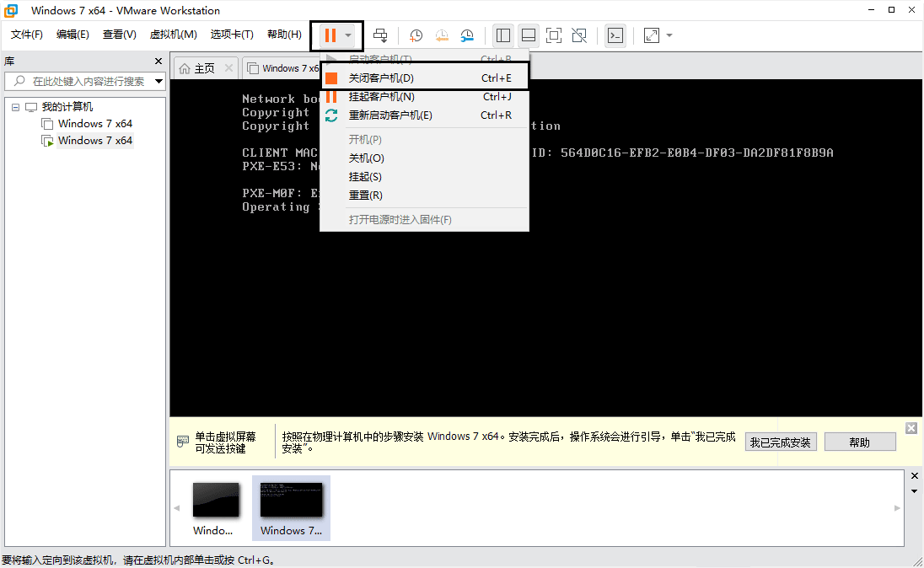Click the 我已完成安装 button
The width and height of the screenshot is (924, 568).
pos(780,442)
